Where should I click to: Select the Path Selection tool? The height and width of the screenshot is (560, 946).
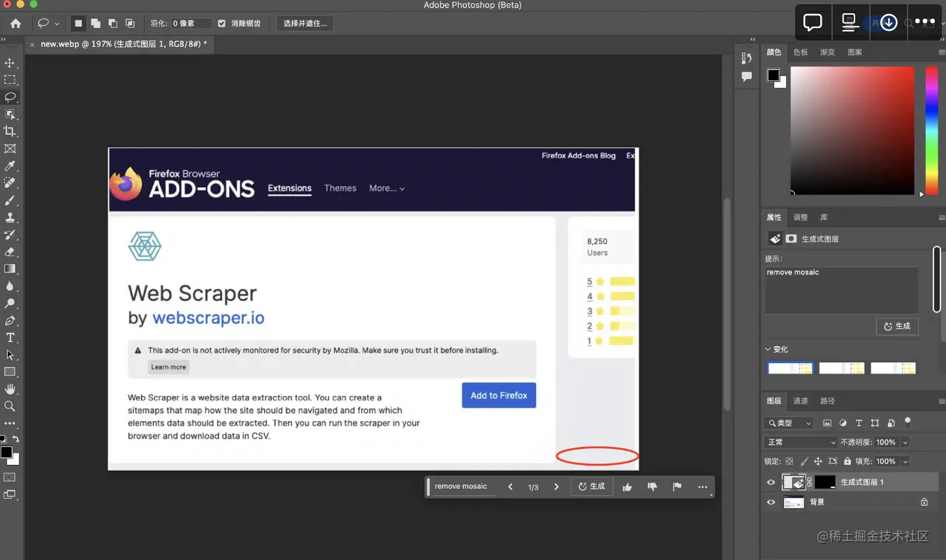click(x=10, y=355)
